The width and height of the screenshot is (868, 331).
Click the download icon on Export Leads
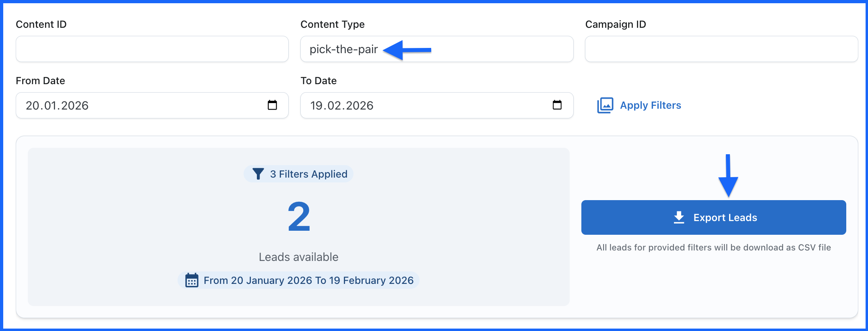point(679,217)
